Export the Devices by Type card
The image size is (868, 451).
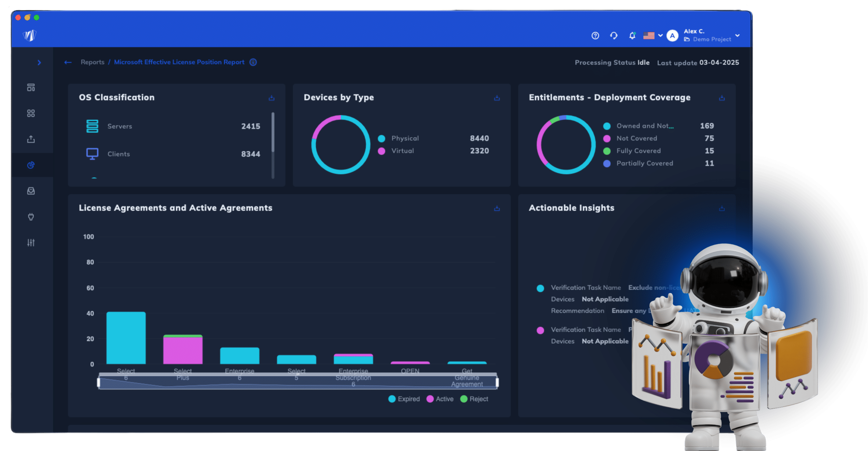(497, 98)
